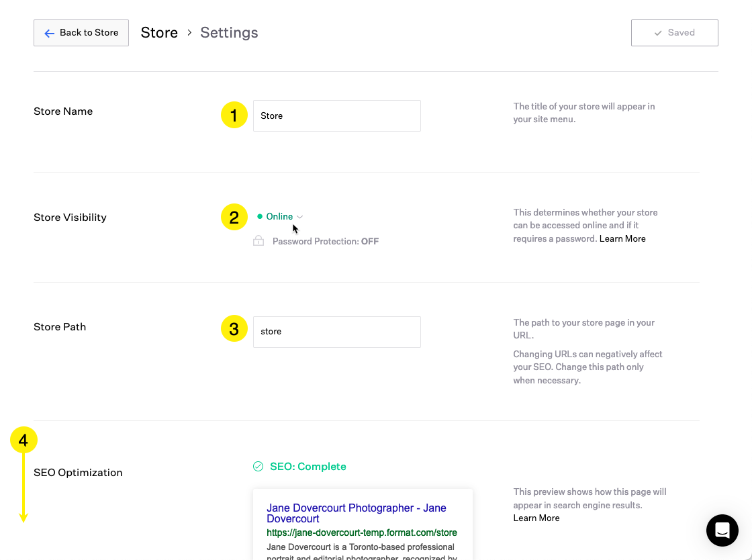
Task: Click the padlock icon beside Password Protection
Action: (258, 240)
